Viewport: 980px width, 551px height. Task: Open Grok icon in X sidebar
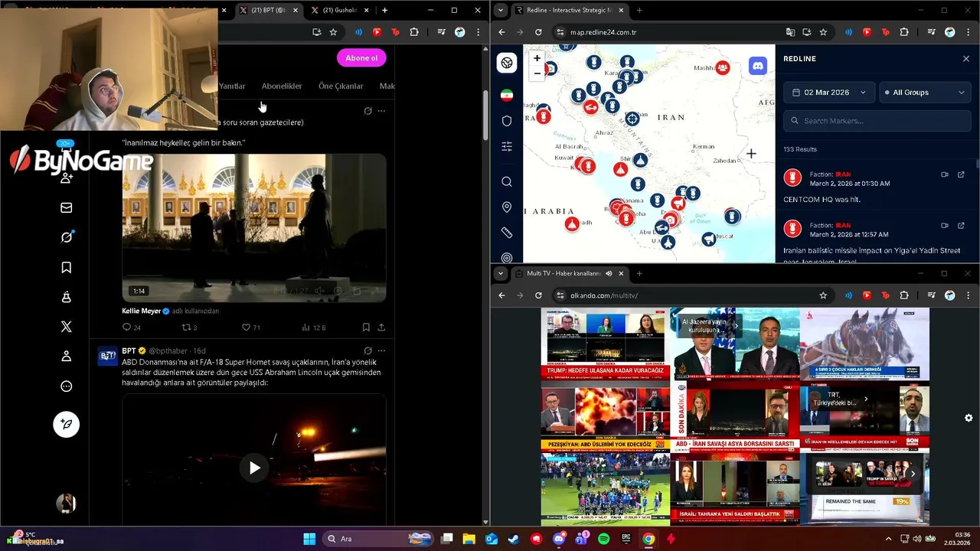(x=67, y=237)
